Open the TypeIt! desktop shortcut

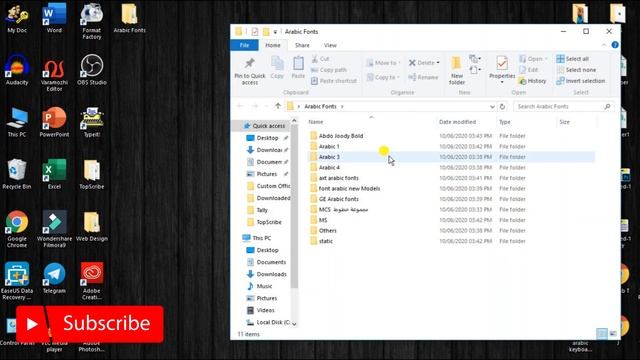(x=91, y=122)
